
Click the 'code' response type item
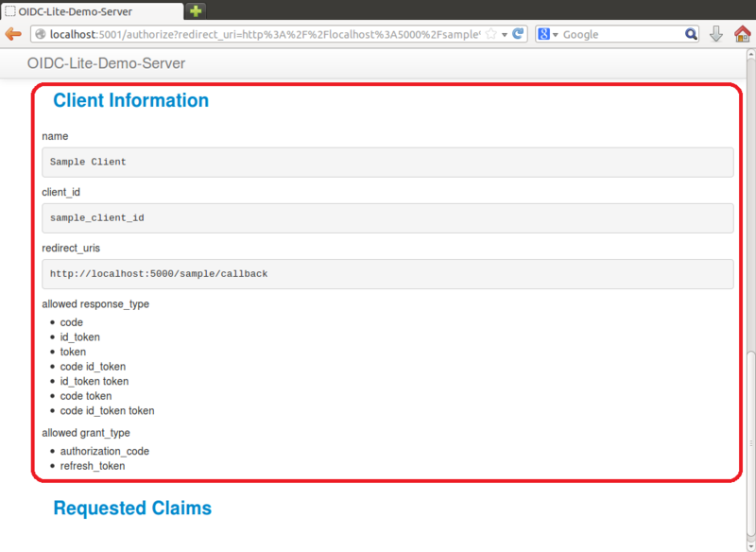(72, 322)
